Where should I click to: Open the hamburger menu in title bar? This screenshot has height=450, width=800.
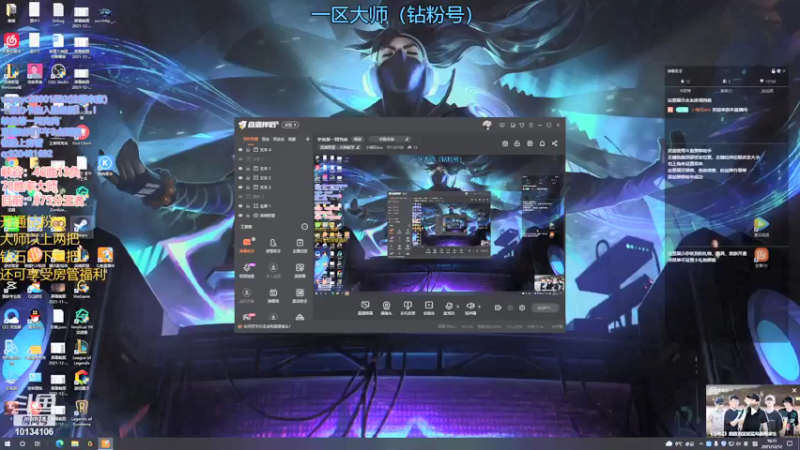coord(531,125)
